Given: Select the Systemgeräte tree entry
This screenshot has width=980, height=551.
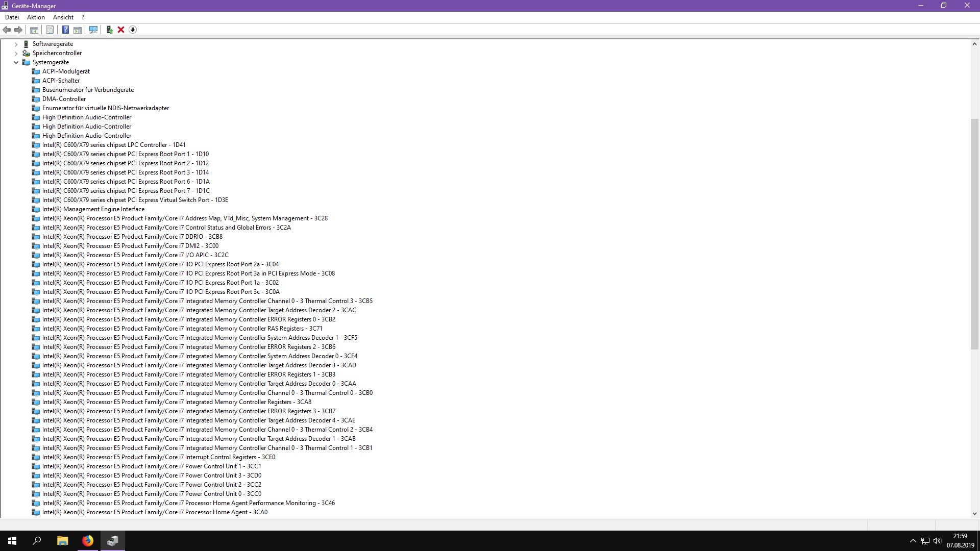Looking at the screenshot, I should (x=51, y=62).
